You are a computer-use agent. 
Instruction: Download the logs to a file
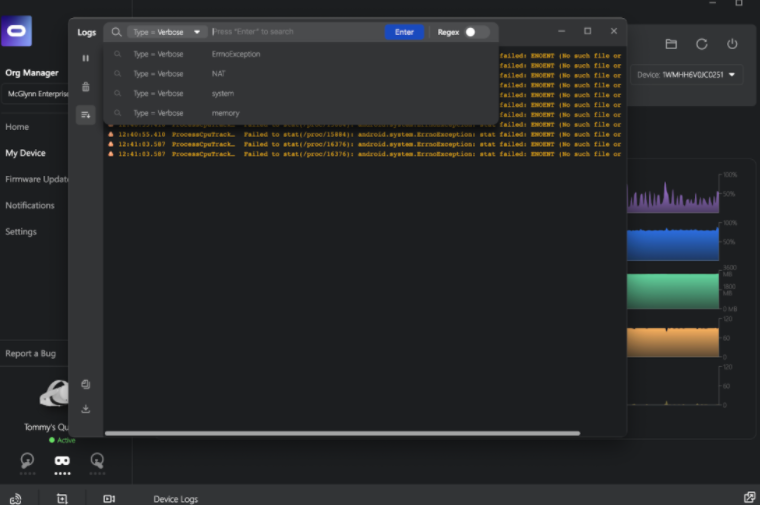pyautogui.click(x=85, y=409)
